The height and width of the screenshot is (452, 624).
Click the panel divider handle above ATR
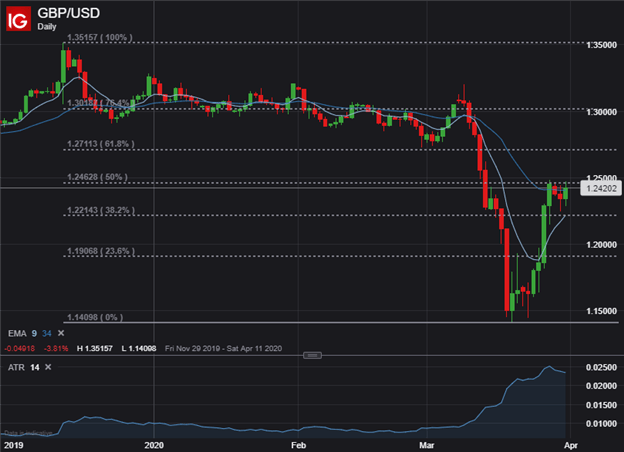pos(312,355)
